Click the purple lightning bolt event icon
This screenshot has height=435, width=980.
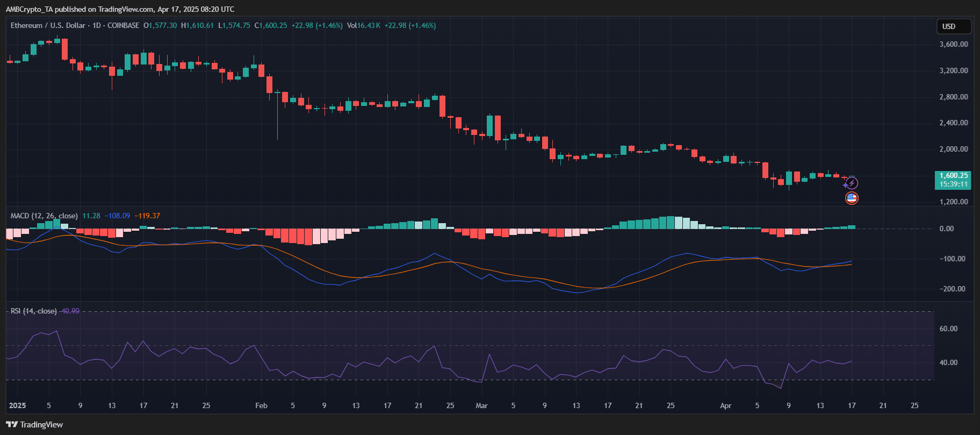pyautogui.click(x=851, y=183)
